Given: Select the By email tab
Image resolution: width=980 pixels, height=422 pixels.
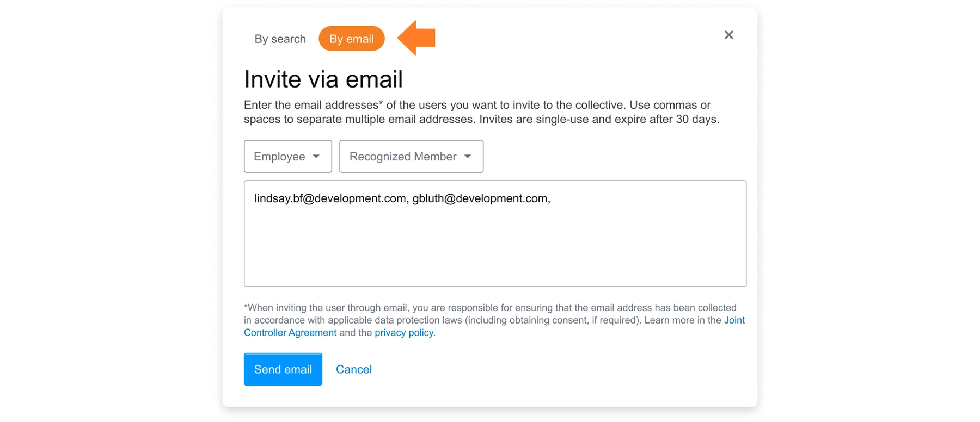Looking at the screenshot, I should 352,39.
